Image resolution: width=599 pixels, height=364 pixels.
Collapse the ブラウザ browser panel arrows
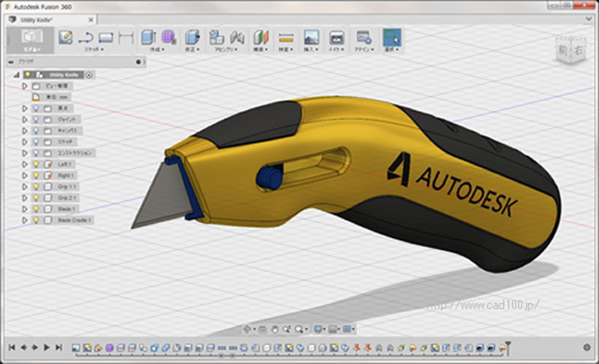(11, 62)
